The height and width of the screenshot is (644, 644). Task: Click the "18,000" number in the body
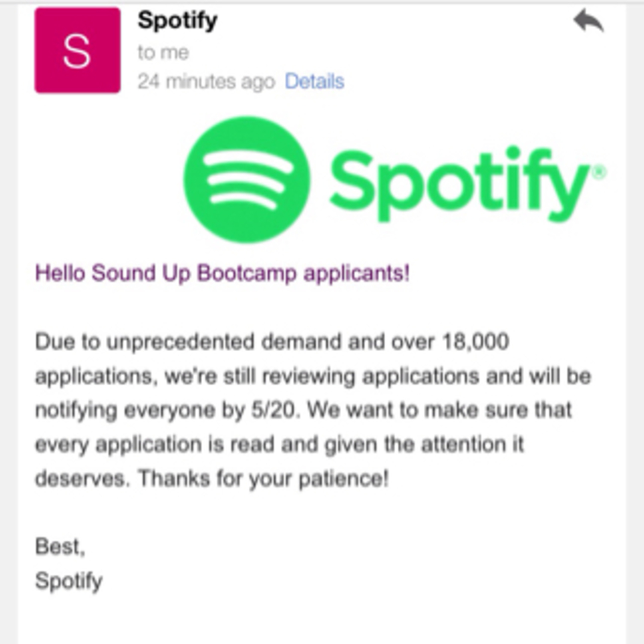475,342
